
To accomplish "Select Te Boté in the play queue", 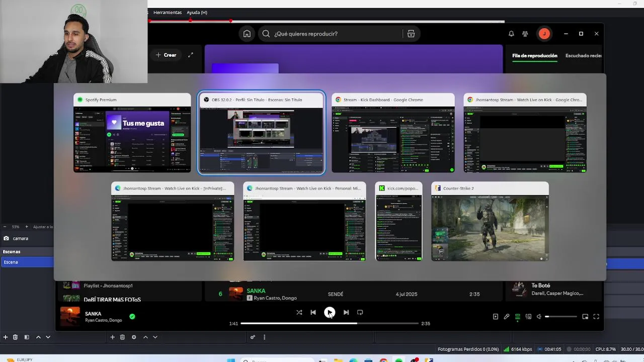I will 553,289.
